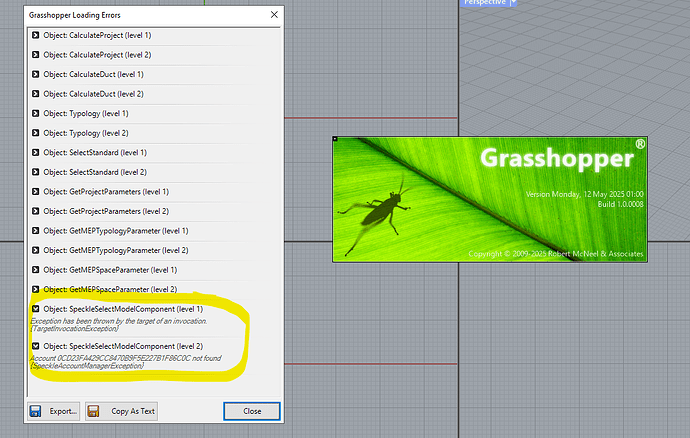690x438 pixels.
Task: Select 'Object: CalculateDuct (level 2)' text
Action: [93, 94]
